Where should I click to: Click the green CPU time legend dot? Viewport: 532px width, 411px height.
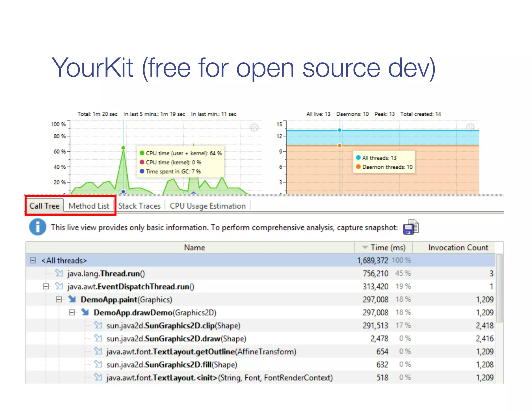coord(142,153)
